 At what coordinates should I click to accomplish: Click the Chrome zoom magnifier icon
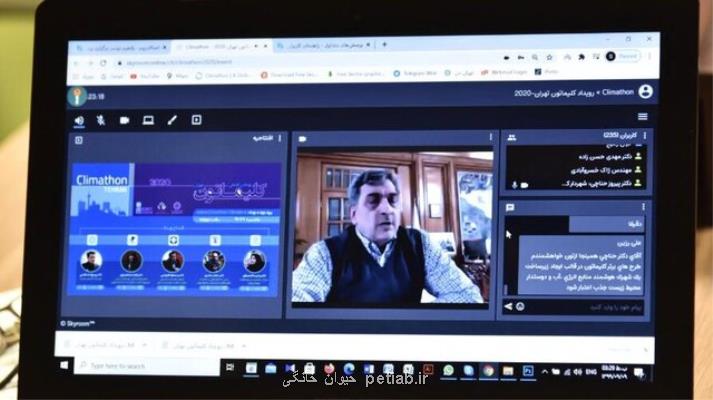click(535, 57)
